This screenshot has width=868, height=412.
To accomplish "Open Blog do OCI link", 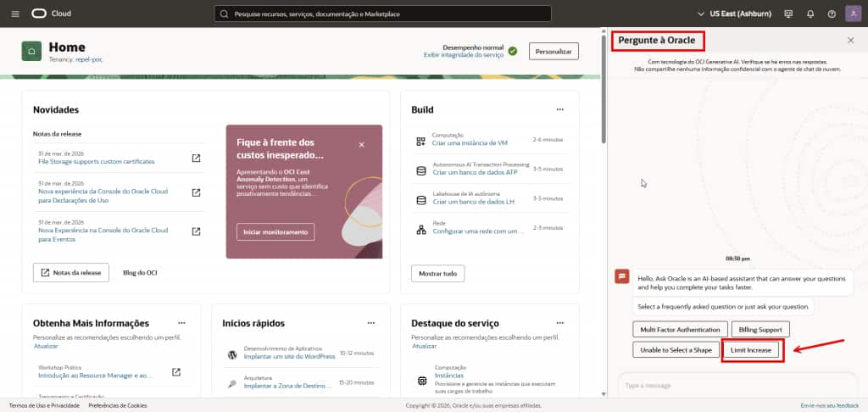I will pos(140,272).
